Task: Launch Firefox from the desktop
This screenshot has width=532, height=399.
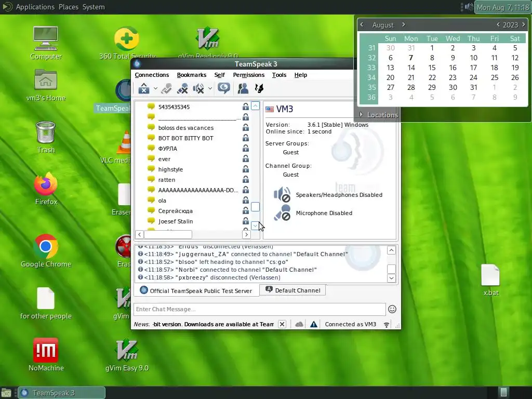Action: pyautogui.click(x=46, y=189)
